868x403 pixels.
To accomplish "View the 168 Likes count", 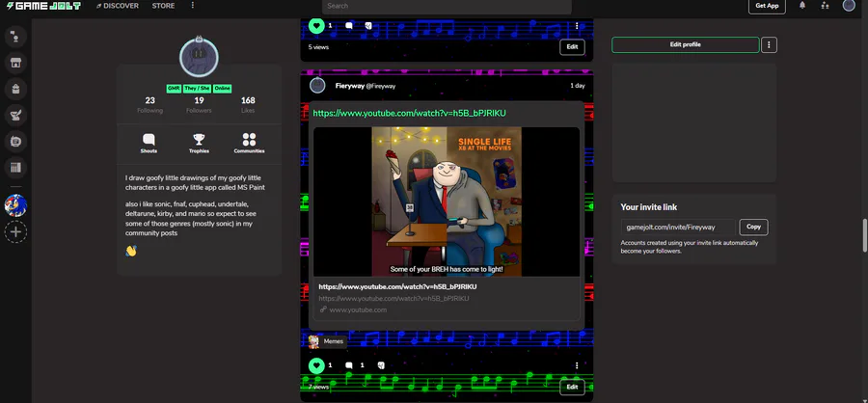I will coord(248,104).
